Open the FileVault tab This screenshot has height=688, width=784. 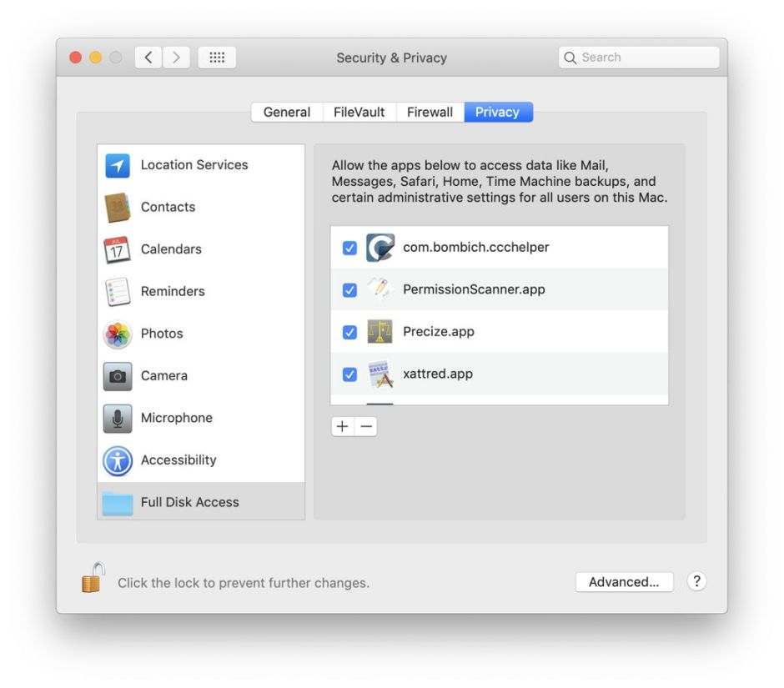click(359, 111)
